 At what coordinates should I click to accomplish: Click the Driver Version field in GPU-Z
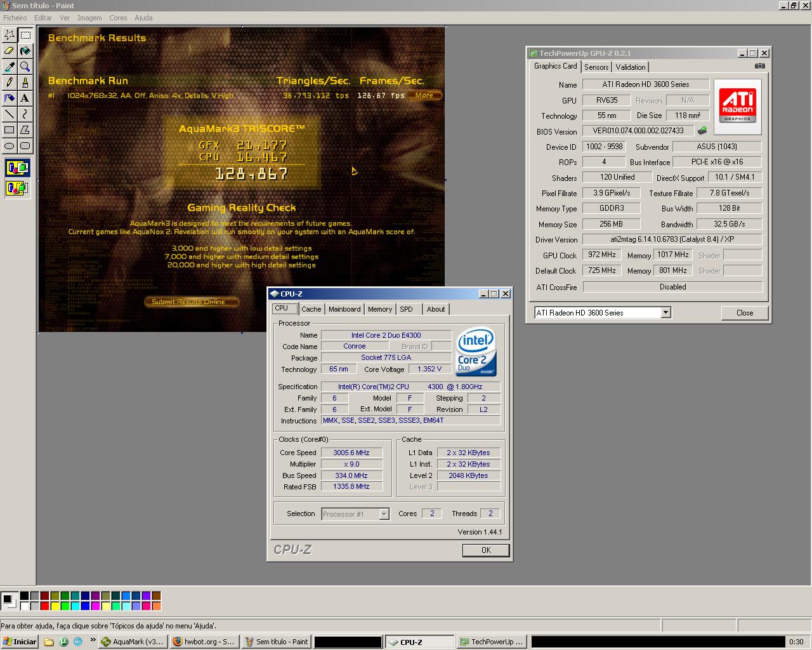tap(672, 239)
